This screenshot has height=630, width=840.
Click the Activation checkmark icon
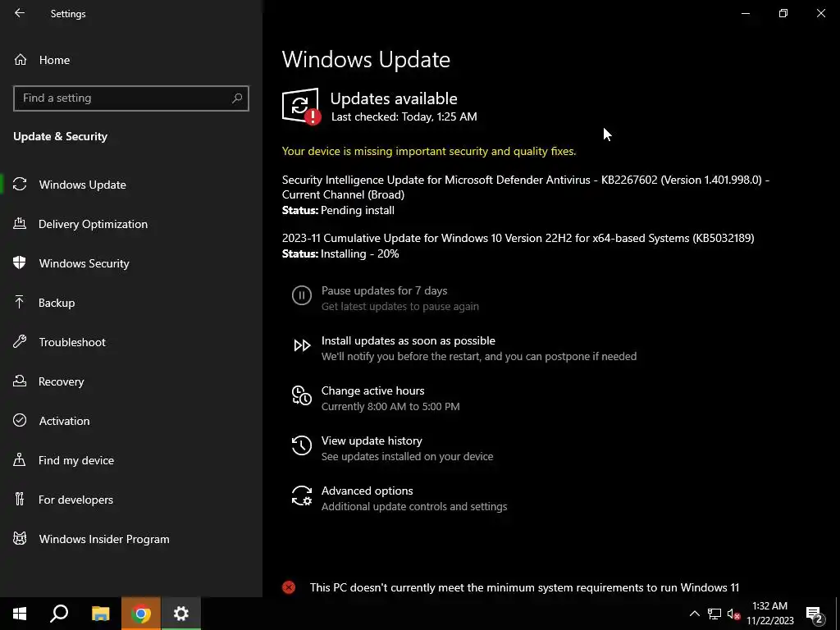point(20,420)
